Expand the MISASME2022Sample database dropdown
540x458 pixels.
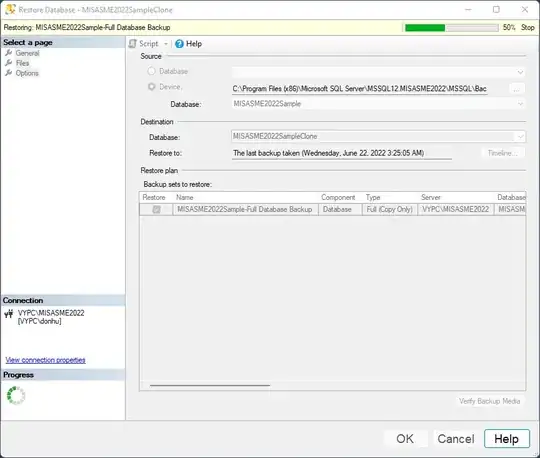520,104
